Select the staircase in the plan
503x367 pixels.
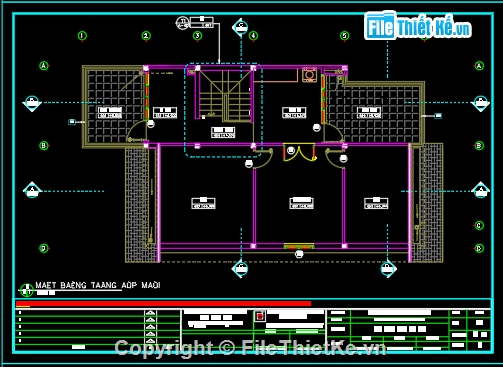coord(225,95)
